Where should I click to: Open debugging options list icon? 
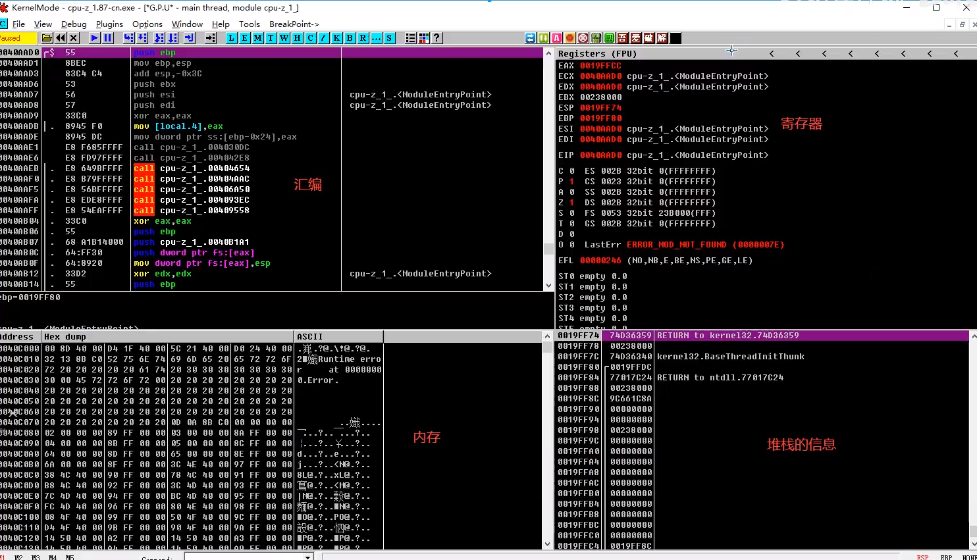pos(410,38)
